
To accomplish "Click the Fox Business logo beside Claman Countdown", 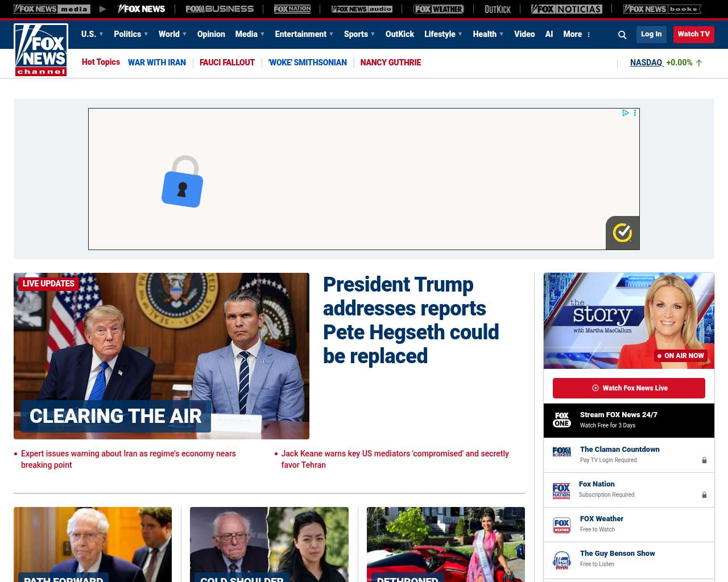I will 562,452.
